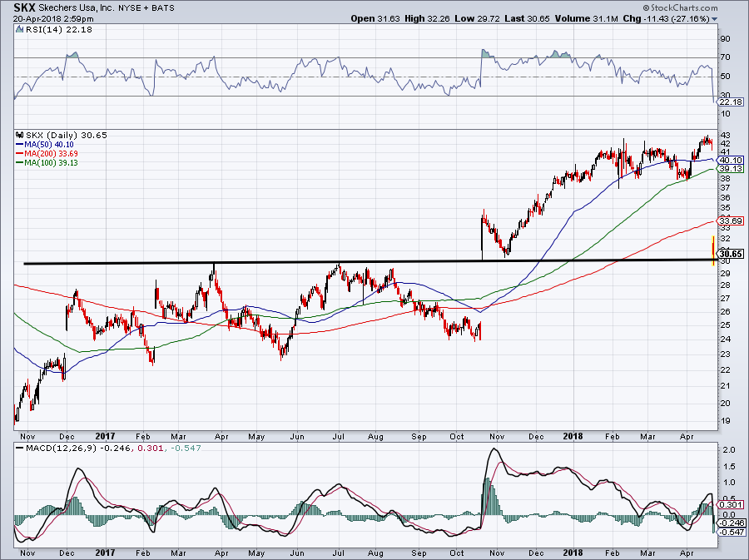Click the 1.5 level on MACD axis
This screenshot has height=560, width=749.
729,467
